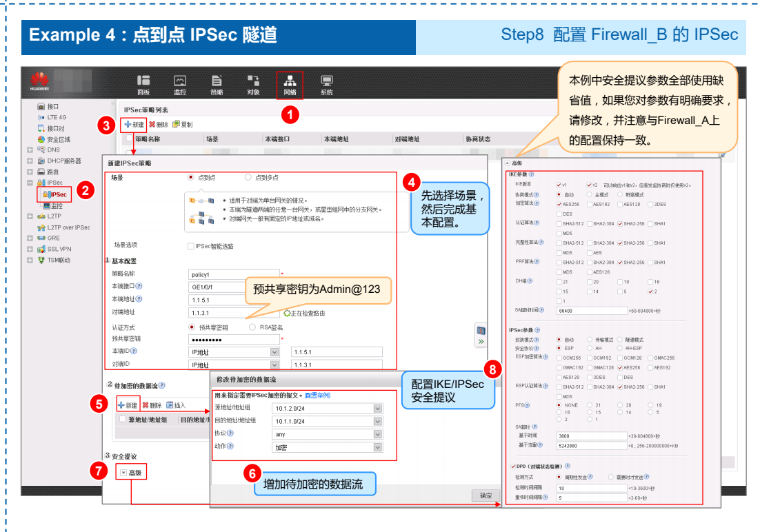Select IPSec item in the left tree
The image size is (760, 532).
[x=58, y=194]
